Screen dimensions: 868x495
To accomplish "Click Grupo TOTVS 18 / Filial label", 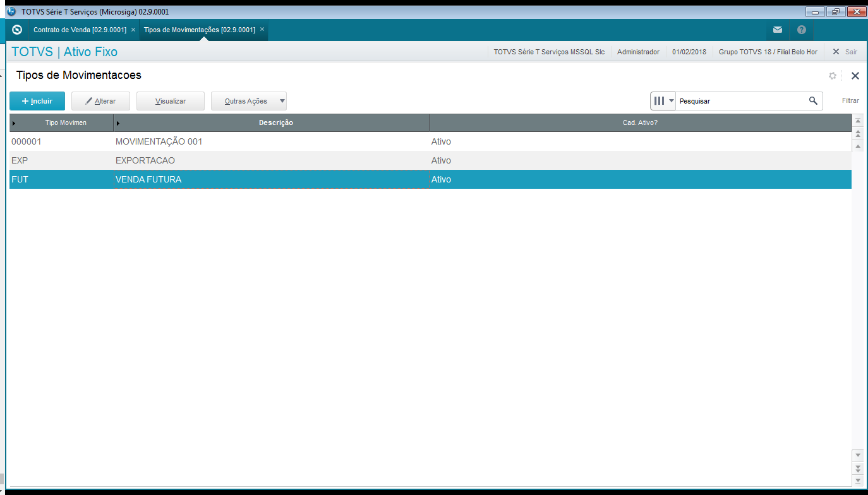I will point(768,52).
